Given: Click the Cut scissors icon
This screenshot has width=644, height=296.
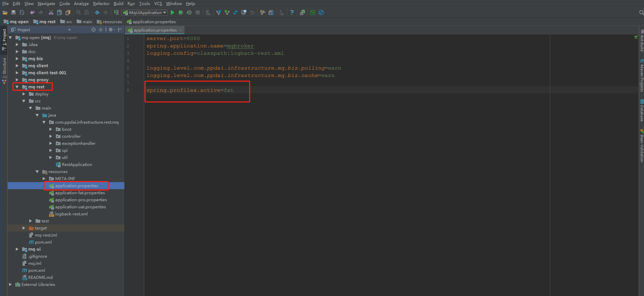Looking at the screenshot, I should (51, 12).
